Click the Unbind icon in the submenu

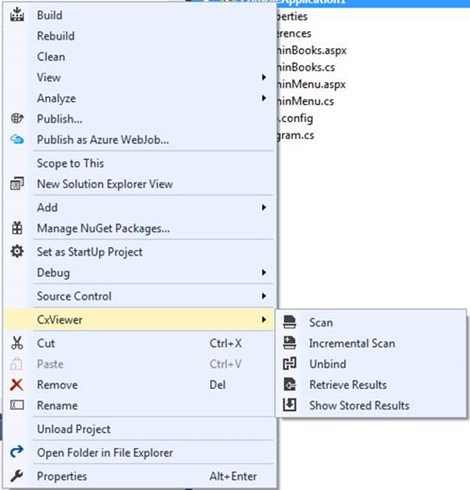(x=289, y=364)
